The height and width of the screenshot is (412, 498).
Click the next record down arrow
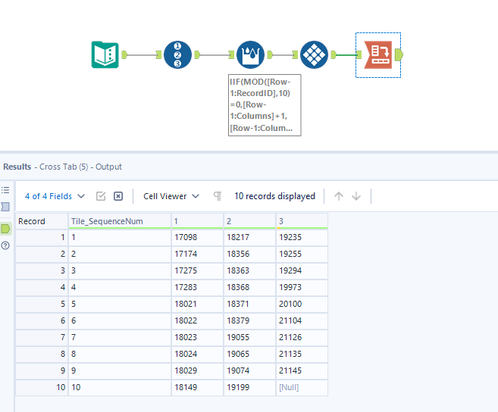356,196
